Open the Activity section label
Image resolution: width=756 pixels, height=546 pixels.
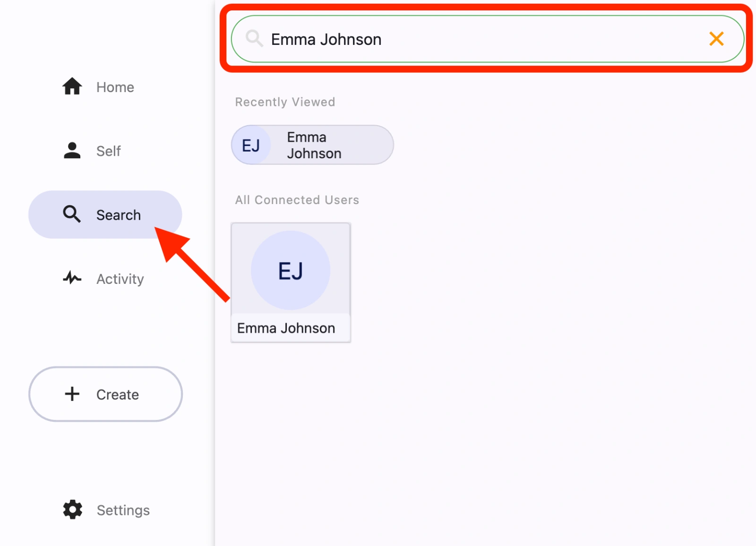[x=120, y=279]
